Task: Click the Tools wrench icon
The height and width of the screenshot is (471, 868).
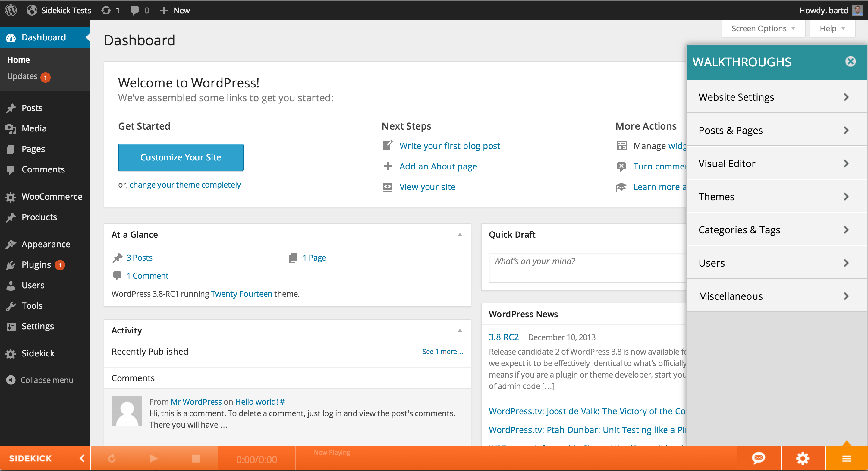Action: [11, 306]
